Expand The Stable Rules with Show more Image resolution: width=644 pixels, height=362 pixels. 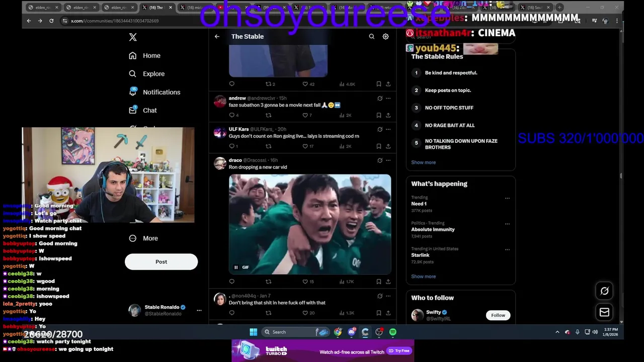(x=424, y=162)
